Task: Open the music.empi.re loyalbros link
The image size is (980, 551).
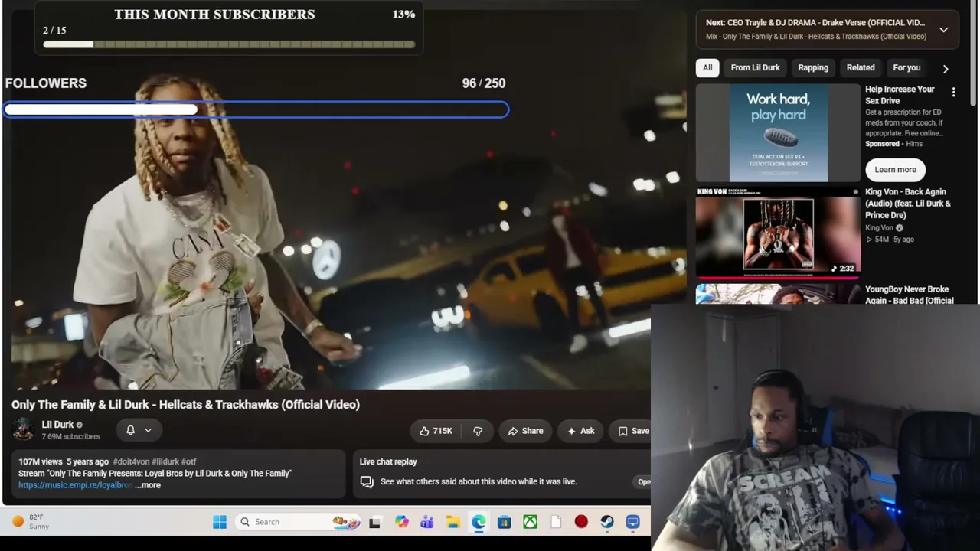Action: 75,485
